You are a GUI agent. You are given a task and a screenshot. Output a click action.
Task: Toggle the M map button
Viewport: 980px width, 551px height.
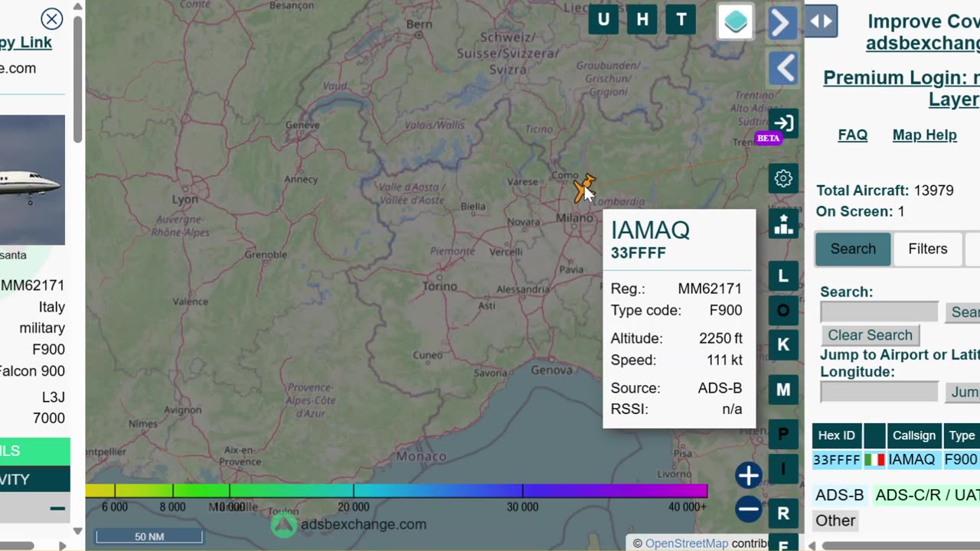783,390
